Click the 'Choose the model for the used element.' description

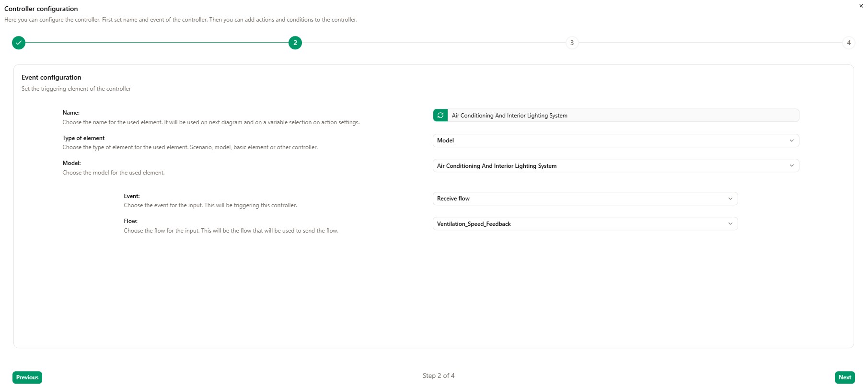click(114, 173)
